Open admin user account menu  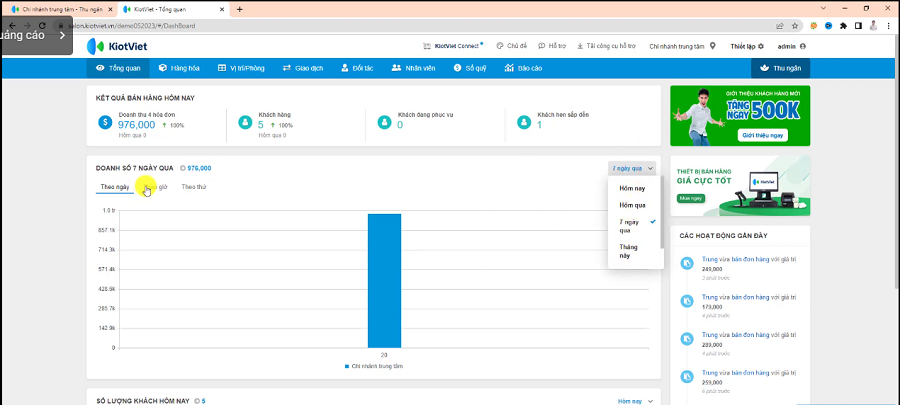click(792, 46)
